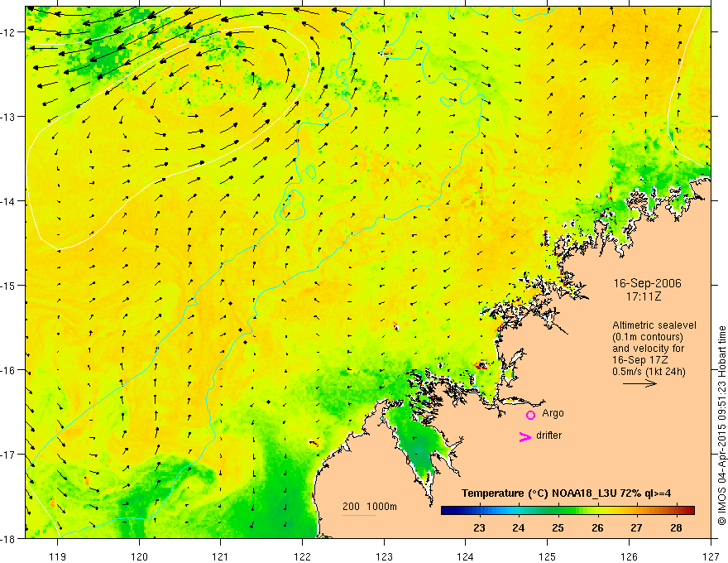The width and height of the screenshot is (728, 563).
Task: Click the '0.5m/s (1kt 24h)' scale text
Action: [x=649, y=372]
